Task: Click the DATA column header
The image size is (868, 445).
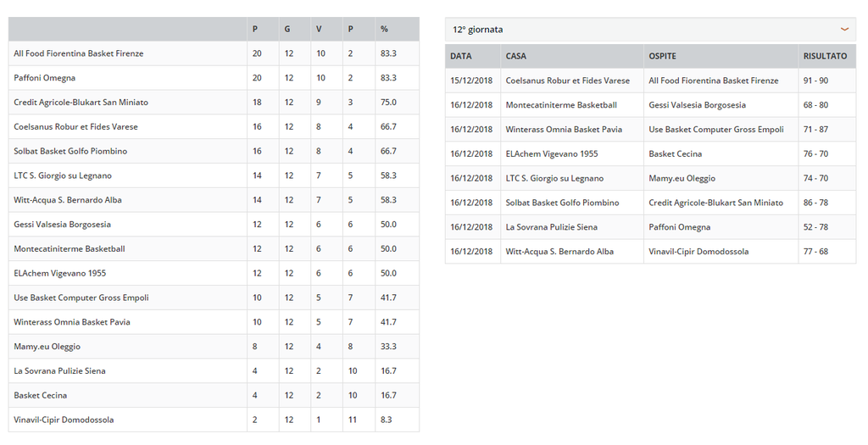Action: pyautogui.click(x=460, y=56)
